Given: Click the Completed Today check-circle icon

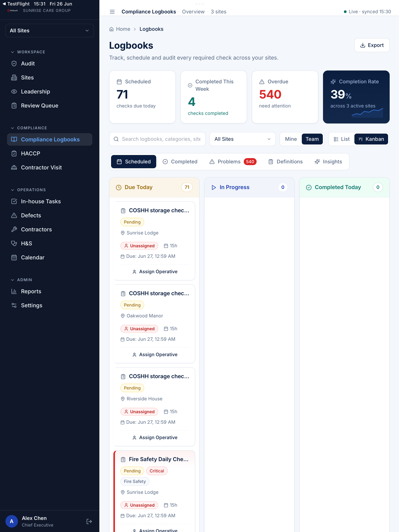Looking at the screenshot, I should coord(309,187).
